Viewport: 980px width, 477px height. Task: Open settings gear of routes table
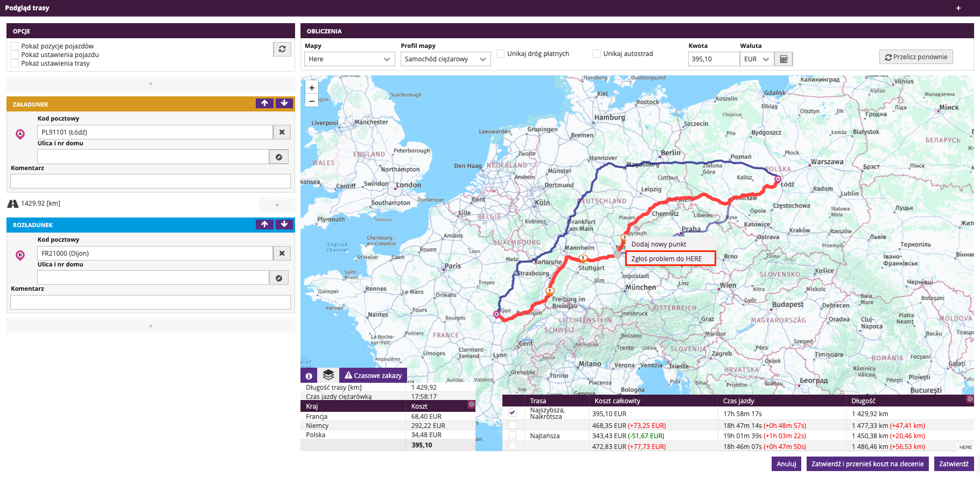pos(970,399)
